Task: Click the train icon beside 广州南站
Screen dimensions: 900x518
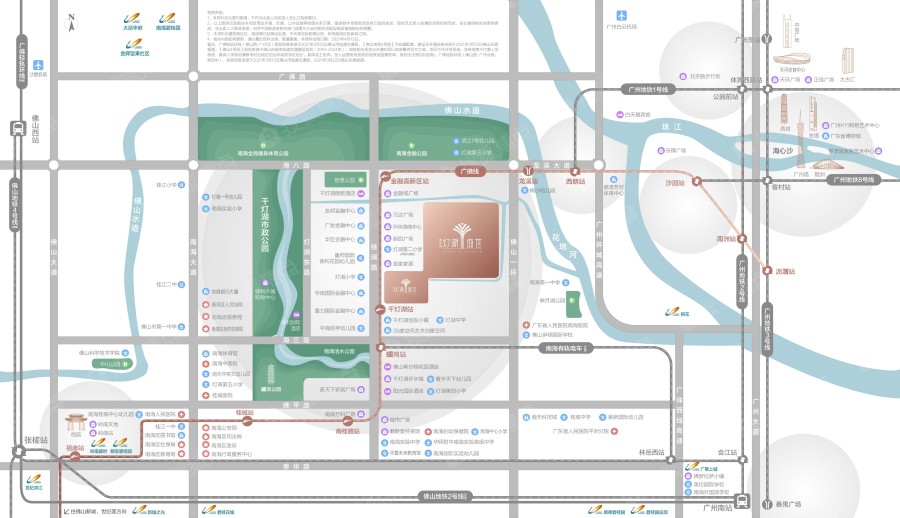Action: tap(742, 501)
